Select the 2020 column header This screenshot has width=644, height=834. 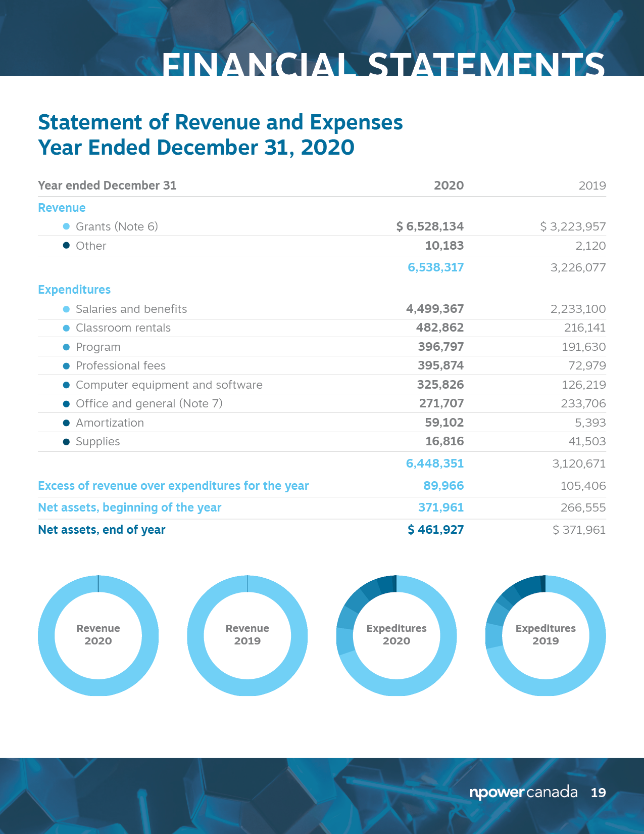pyautogui.click(x=449, y=186)
